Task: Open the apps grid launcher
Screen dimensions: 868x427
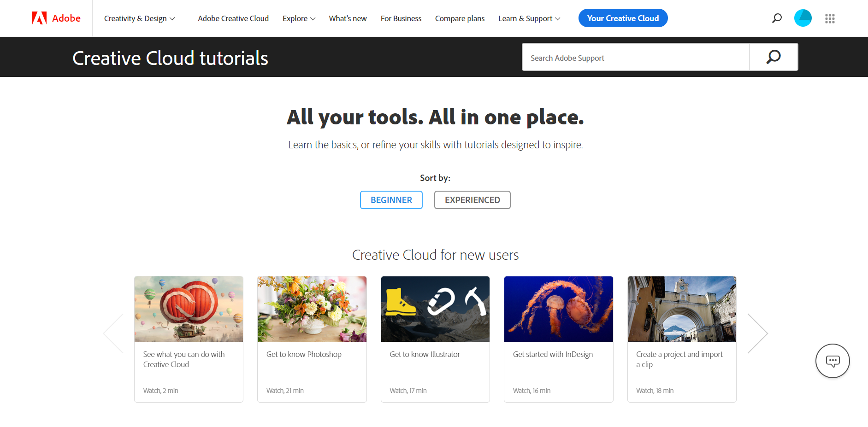Action: [830, 18]
